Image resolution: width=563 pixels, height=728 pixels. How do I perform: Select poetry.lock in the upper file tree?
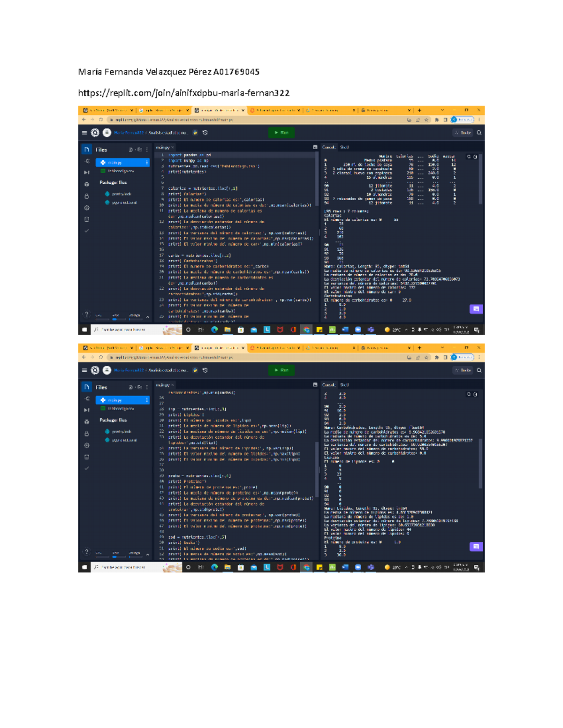119,194
